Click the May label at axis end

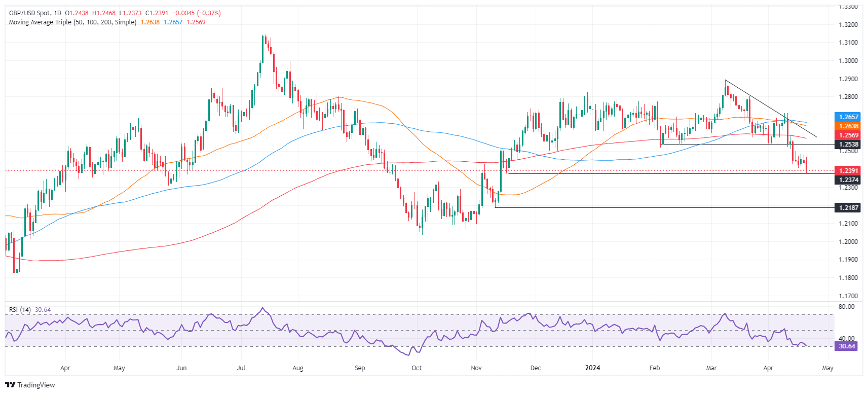tap(827, 368)
